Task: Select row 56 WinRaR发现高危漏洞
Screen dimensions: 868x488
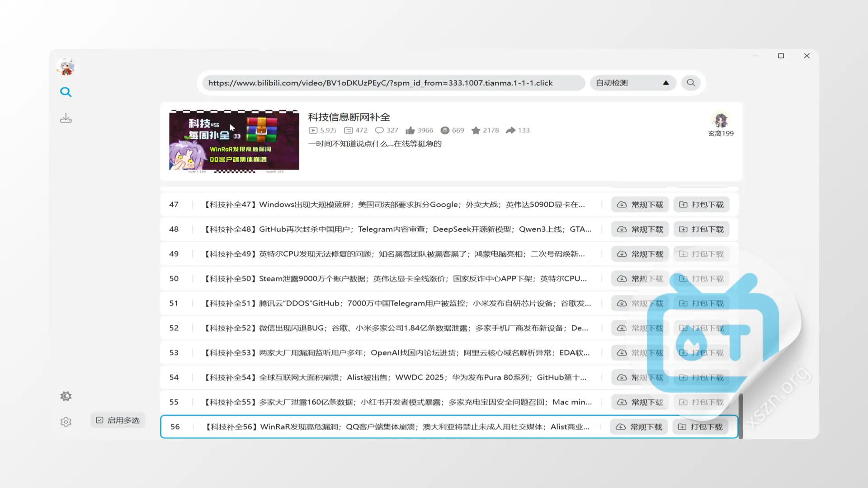Action: point(449,427)
